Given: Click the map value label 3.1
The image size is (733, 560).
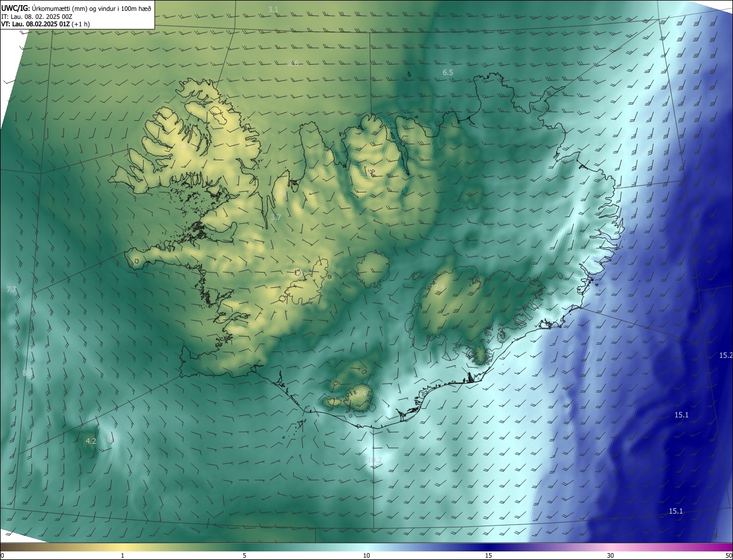Looking at the screenshot, I should 273,10.
